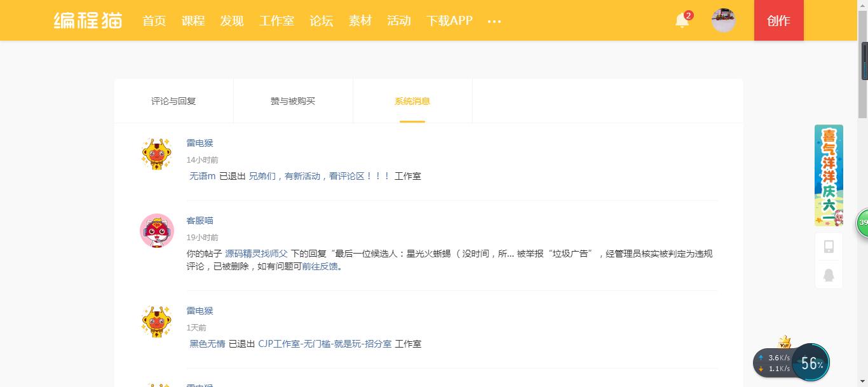868x387 pixels.
Task: Open the 源码精灵找师父 post link
Action: click(x=256, y=254)
